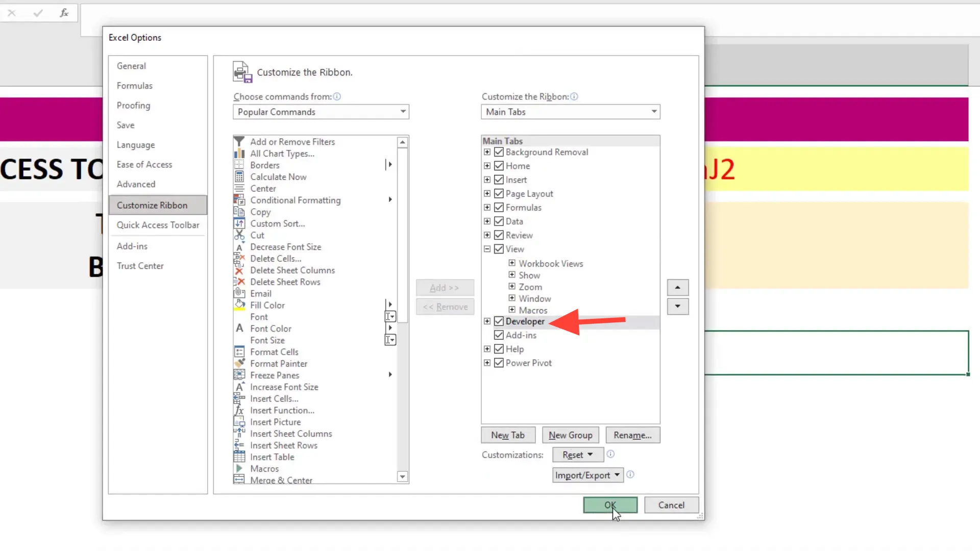Open the Popular Commands dropdown

[x=321, y=112]
